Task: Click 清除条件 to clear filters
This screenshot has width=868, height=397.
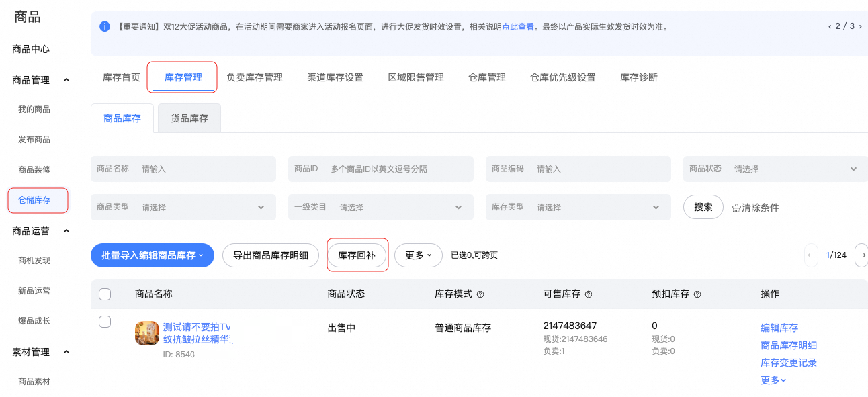Action: coord(755,208)
